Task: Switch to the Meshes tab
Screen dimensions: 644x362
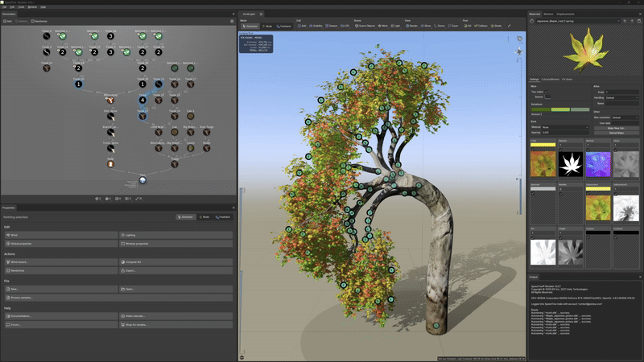Action: 548,14
